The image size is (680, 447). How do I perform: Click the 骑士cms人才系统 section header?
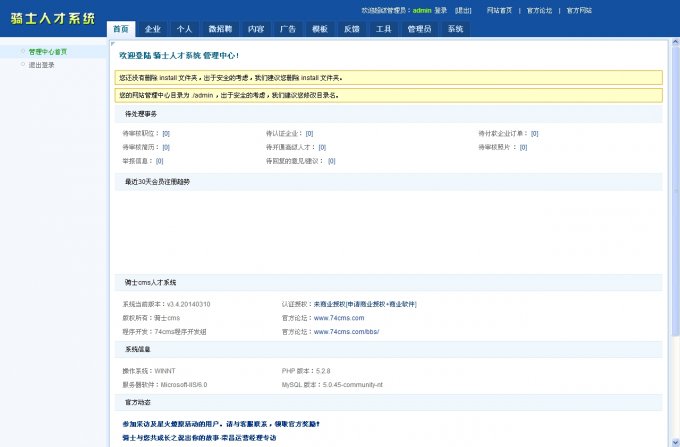point(389,283)
